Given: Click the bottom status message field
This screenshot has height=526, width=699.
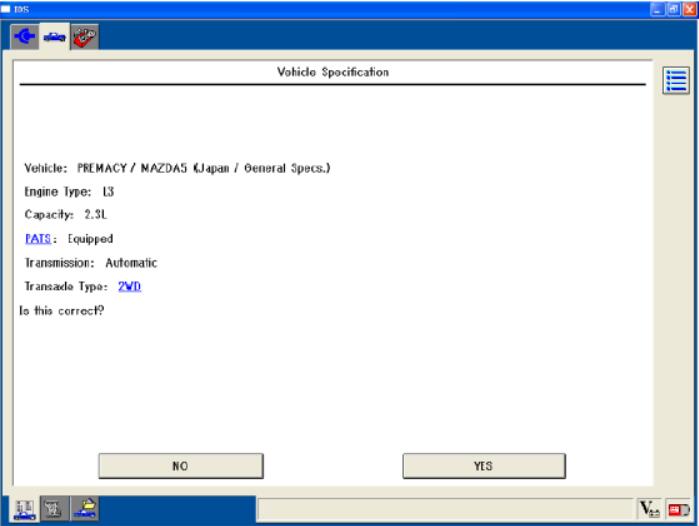Looking at the screenshot, I should 445,510.
